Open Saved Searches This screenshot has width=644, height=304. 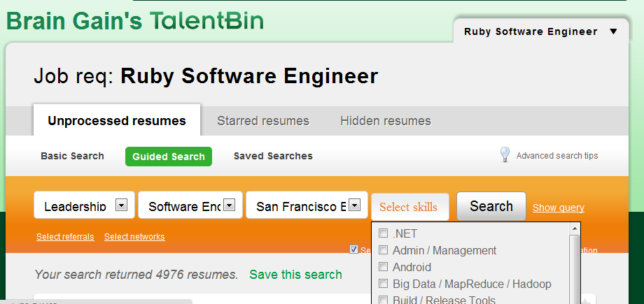273,156
